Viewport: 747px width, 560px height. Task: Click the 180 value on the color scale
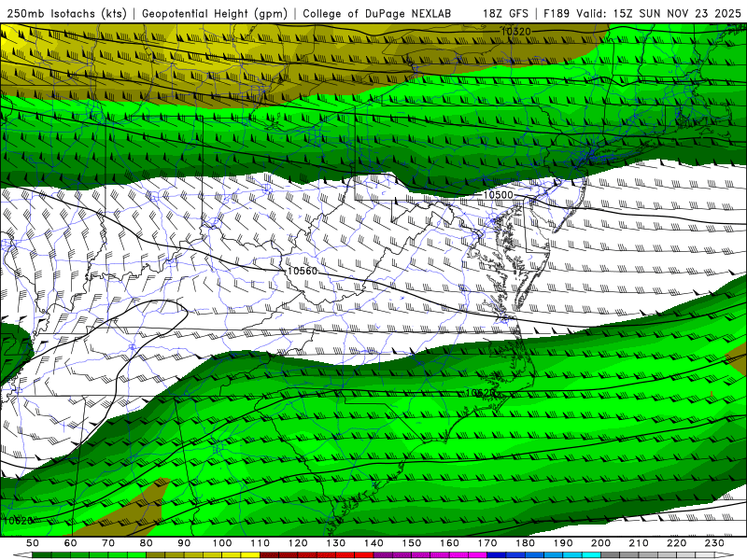(x=525, y=543)
